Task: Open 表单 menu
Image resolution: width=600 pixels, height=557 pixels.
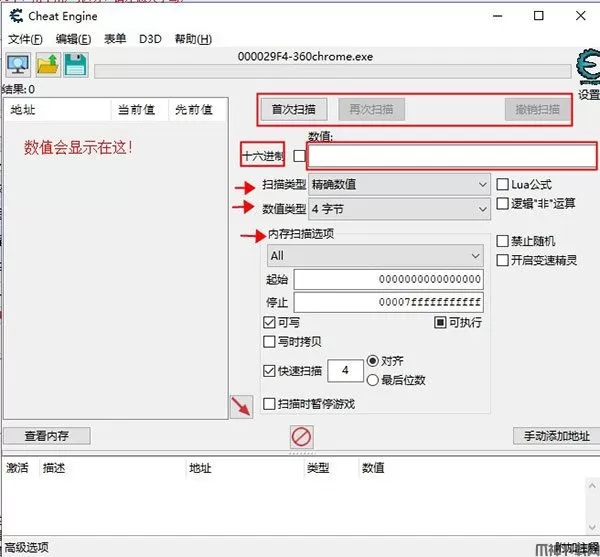Action: coord(115,39)
